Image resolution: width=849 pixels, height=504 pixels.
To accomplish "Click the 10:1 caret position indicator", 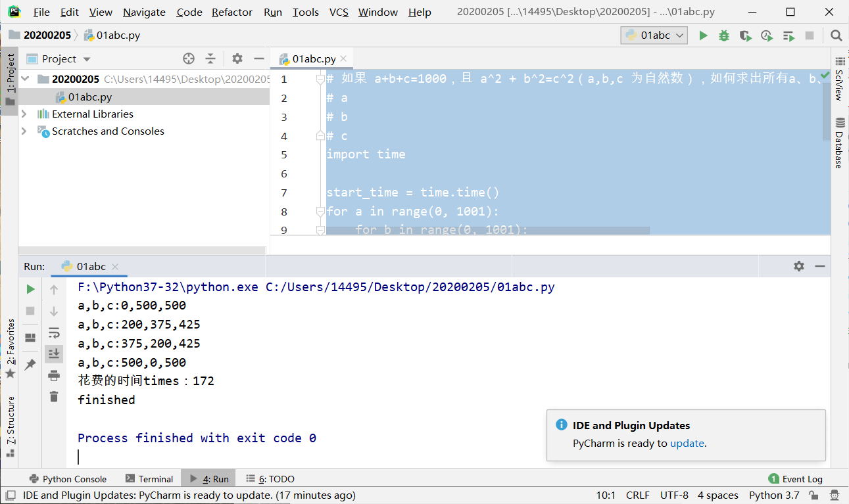I will tap(606, 495).
